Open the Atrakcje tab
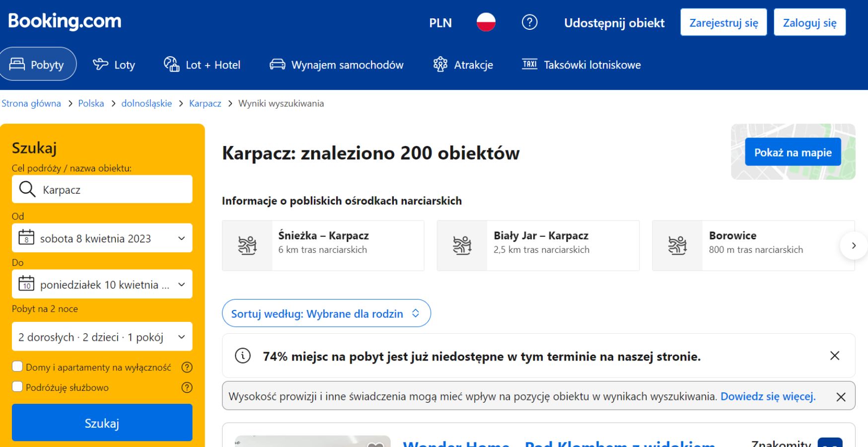The width and height of the screenshot is (868, 447). tap(463, 65)
